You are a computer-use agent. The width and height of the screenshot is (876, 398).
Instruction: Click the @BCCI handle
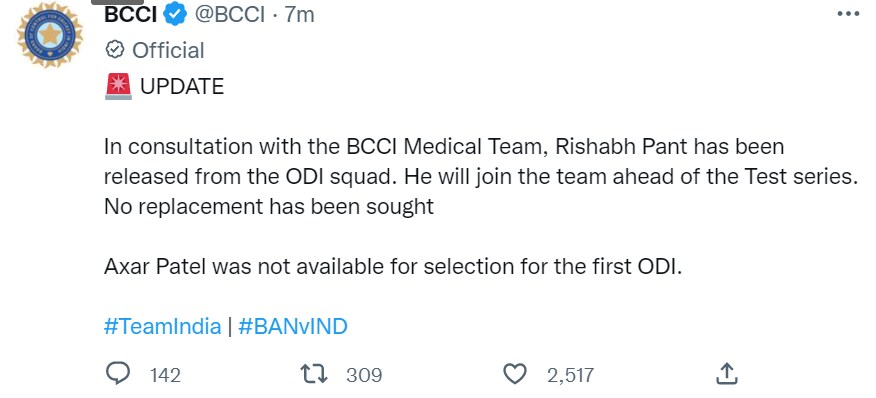tap(228, 15)
